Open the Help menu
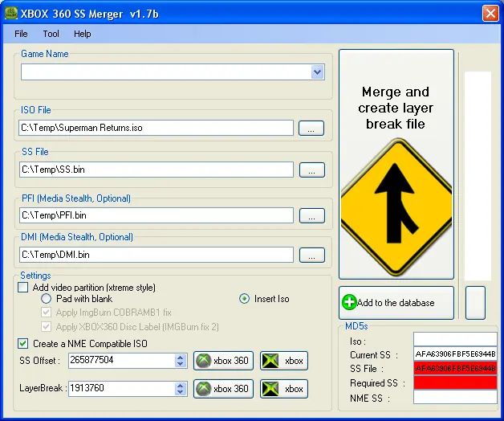 tap(83, 34)
